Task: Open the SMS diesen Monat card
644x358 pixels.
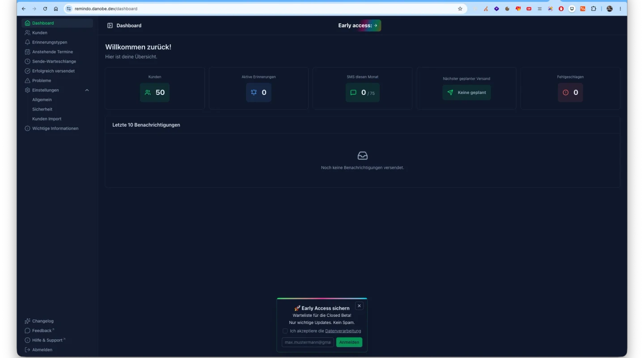Action: point(363,88)
